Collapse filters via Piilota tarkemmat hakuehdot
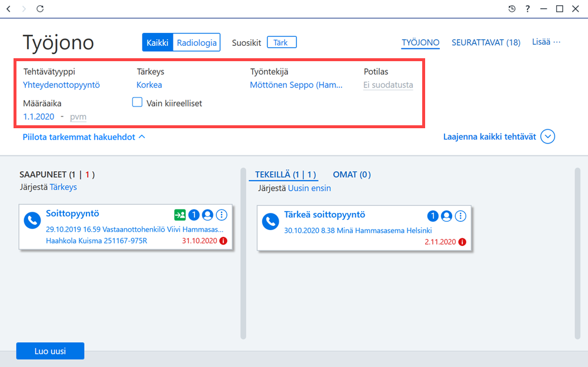Screen dimensions: 588x367 (x=84, y=137)
